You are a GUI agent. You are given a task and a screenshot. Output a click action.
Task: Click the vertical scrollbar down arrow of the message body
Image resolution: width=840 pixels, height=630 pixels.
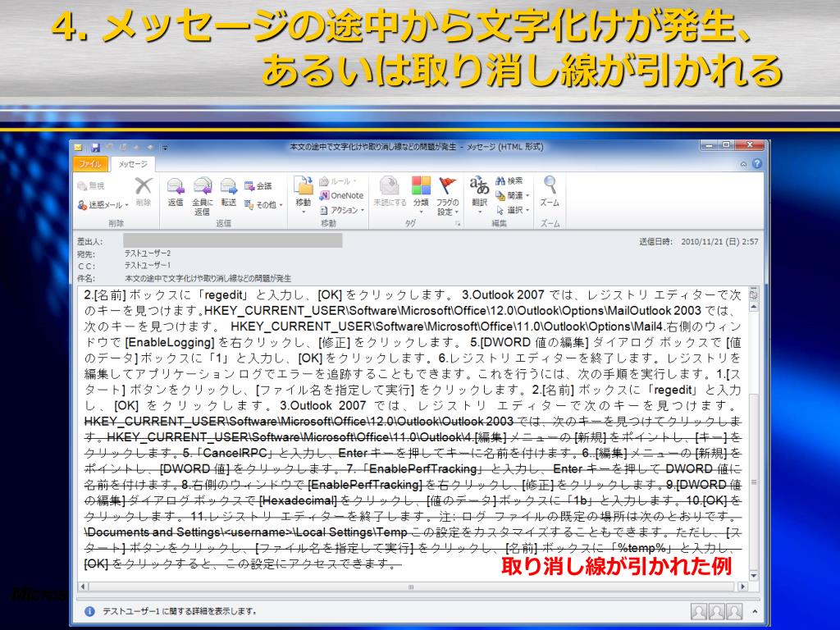click(x=754, y=577)
